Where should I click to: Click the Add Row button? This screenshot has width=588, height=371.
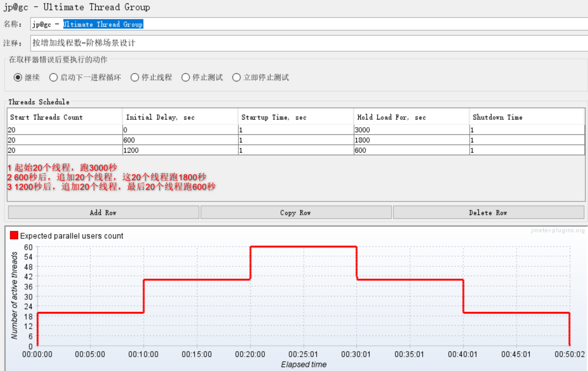pos(103,212)
